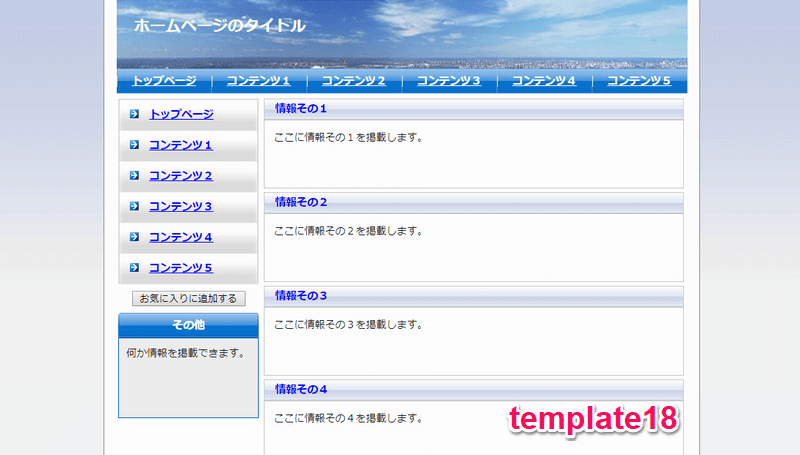The width and height of the screenshot is (800, 455).
Task: Select コンテンツ2 in the top navigation bar
Action: point(354,81)
